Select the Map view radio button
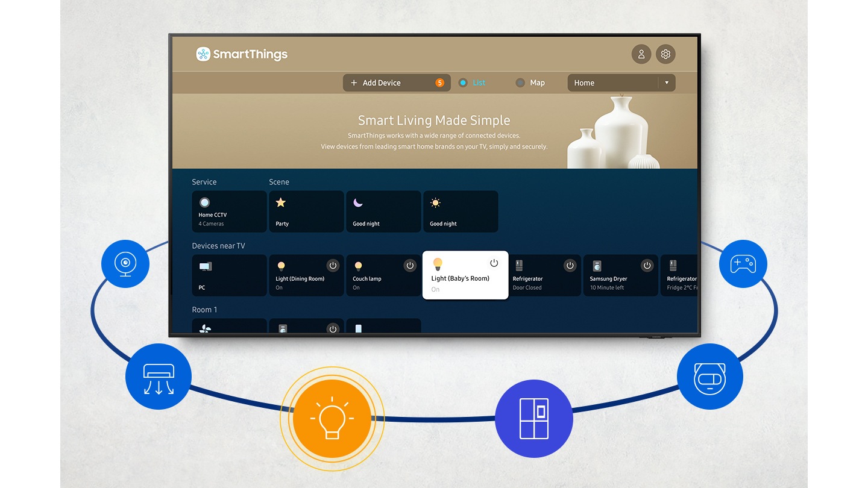868x488 pixels. pyautogui.click(x=520, y=83)
